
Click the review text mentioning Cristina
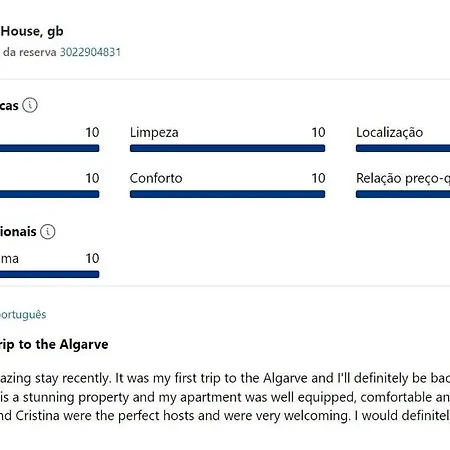coord(225,416)
